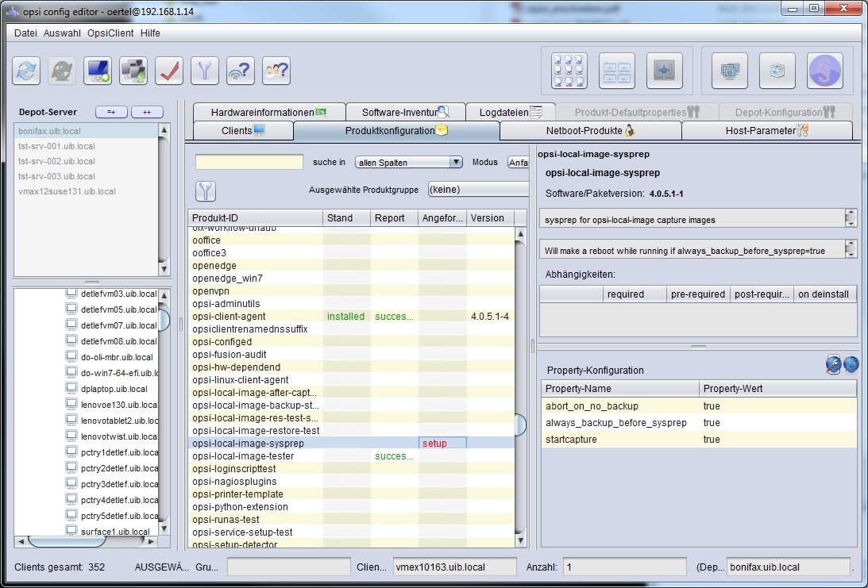Switch to the Clients tab
Screen dimensions: 868x588
[x=243, y=131]
